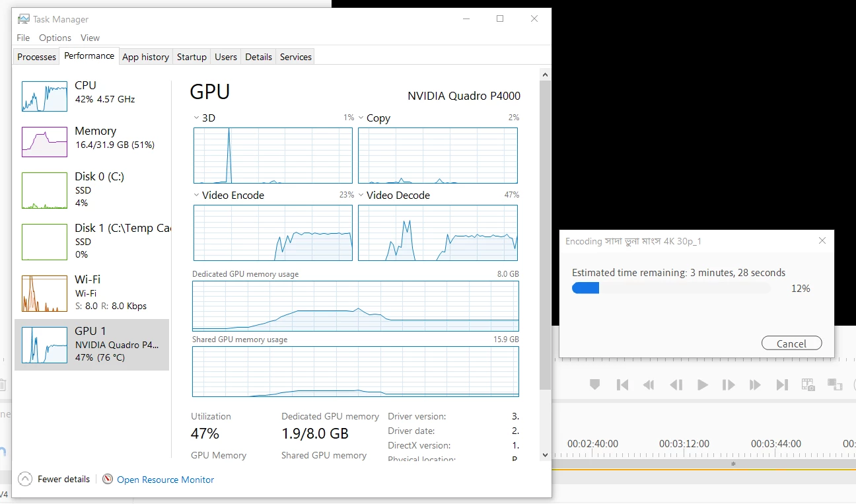This screenshot has width=856, height=504.
Task: Click the Resource Monitor gauge icon
Action: coord(108,479)
